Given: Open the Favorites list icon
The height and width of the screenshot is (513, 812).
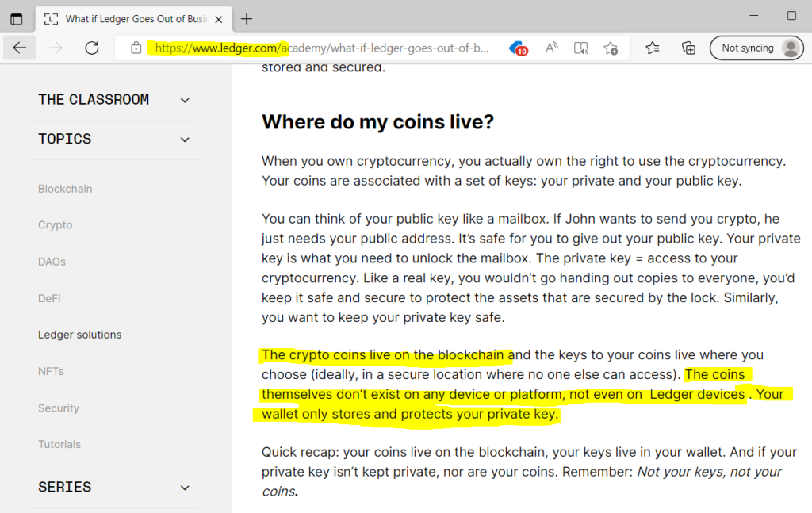Looking at the screenshot, I should pos(653,48).
